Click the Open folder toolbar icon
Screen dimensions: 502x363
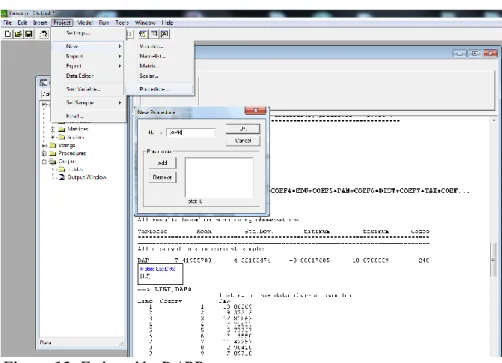[18, 34]
